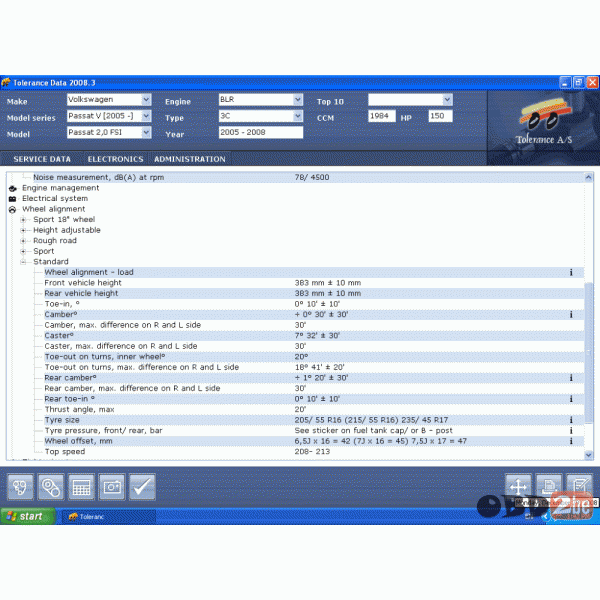
Task: Click the Windows start button
Action: point(28,516)
